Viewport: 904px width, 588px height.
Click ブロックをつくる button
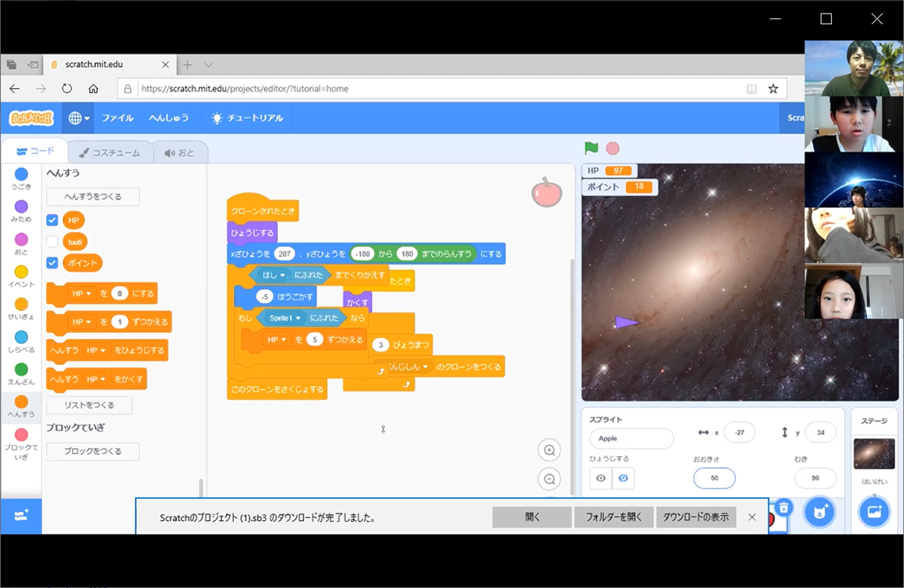(93, 451)
